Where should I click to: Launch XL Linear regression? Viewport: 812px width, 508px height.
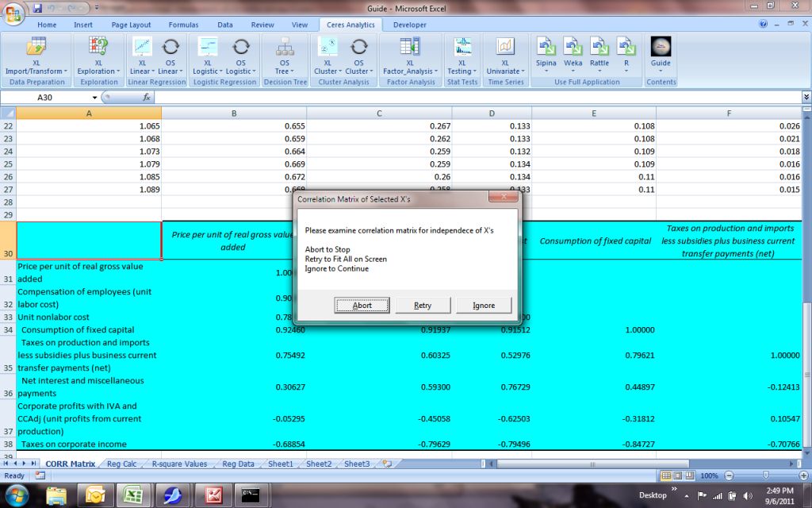[141, 56]
